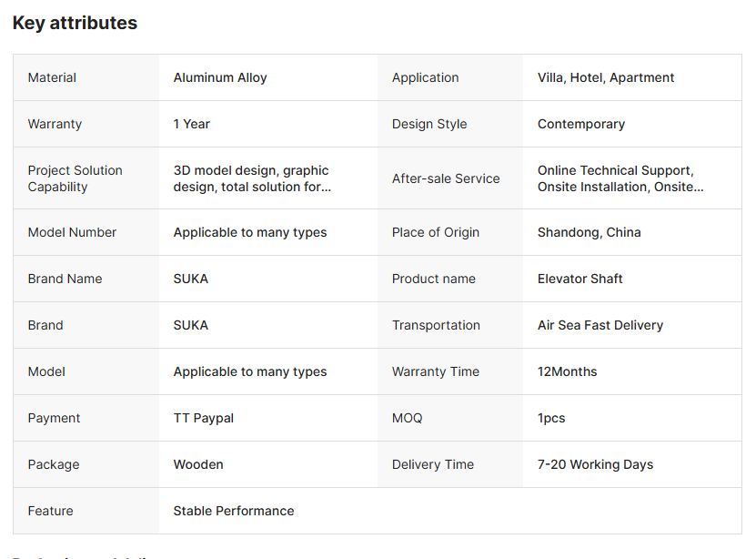756x559 pixels.
Task: Select the Shandong, China origin value
Action: click(590, 232)
